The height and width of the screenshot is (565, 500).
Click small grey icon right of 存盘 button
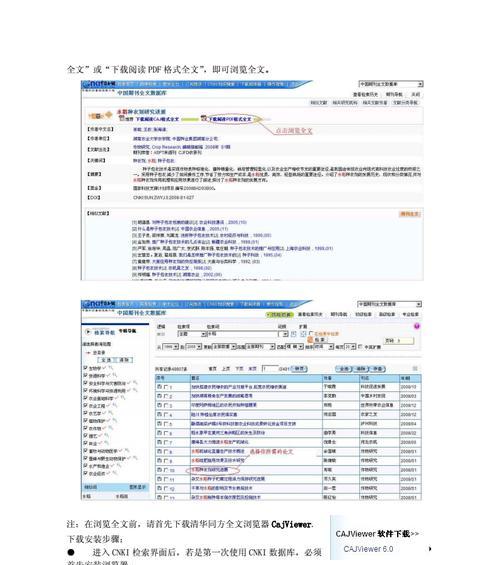(415, 369)
